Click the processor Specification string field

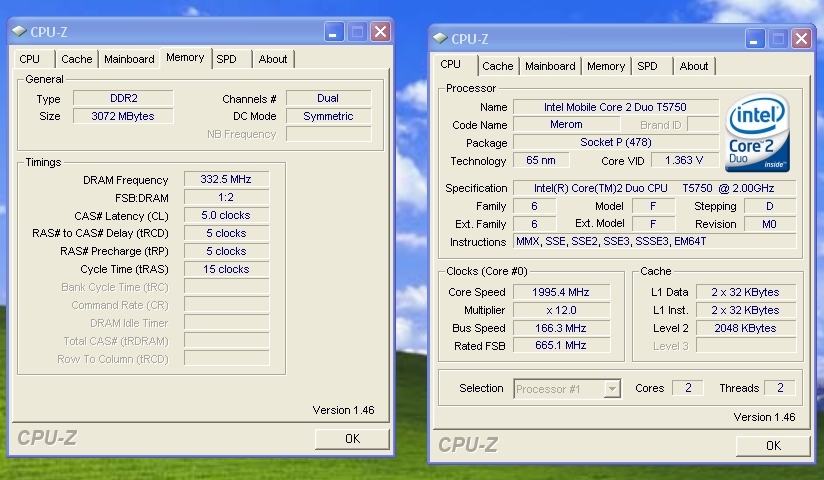[655, 188]
